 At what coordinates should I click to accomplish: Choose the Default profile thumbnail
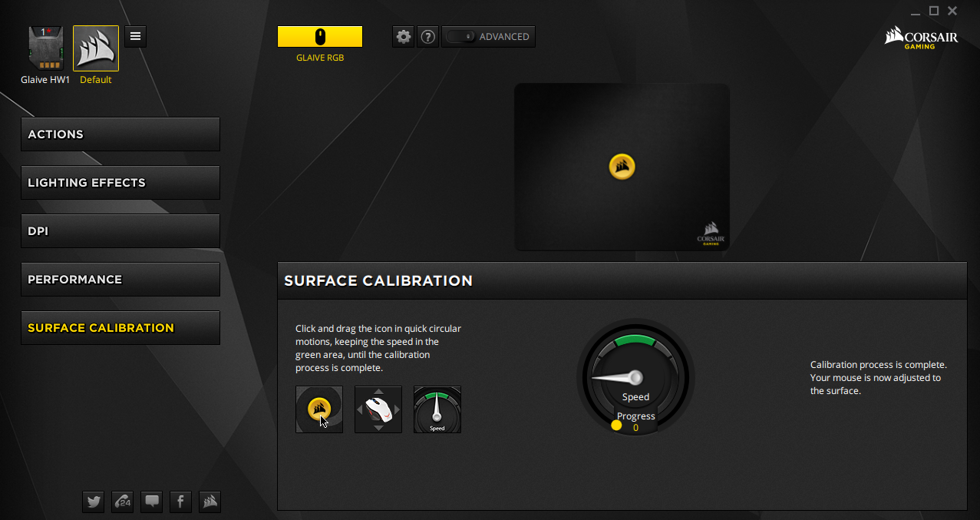pos(96,48)
